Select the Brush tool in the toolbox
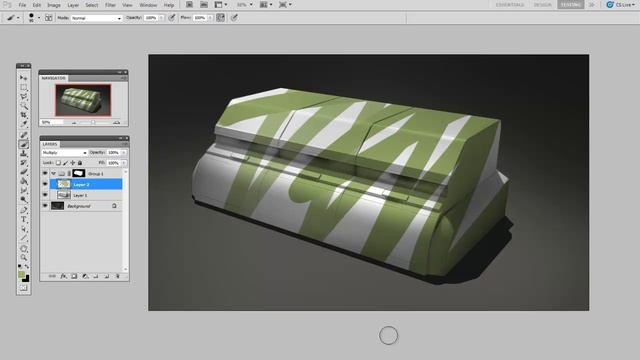 (x=24, y=144)
